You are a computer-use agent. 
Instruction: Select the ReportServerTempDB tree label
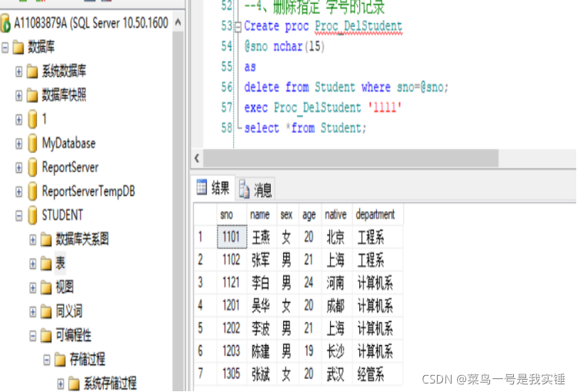click(88, 191)
